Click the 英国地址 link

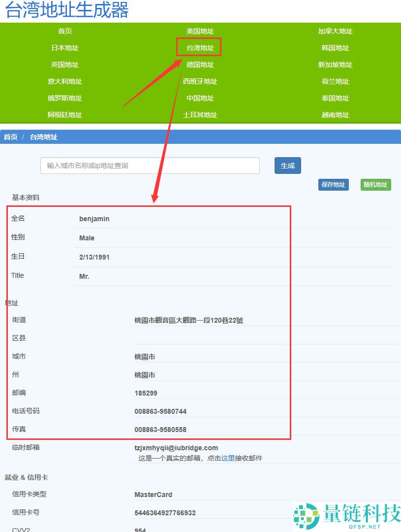coord(64,65)
